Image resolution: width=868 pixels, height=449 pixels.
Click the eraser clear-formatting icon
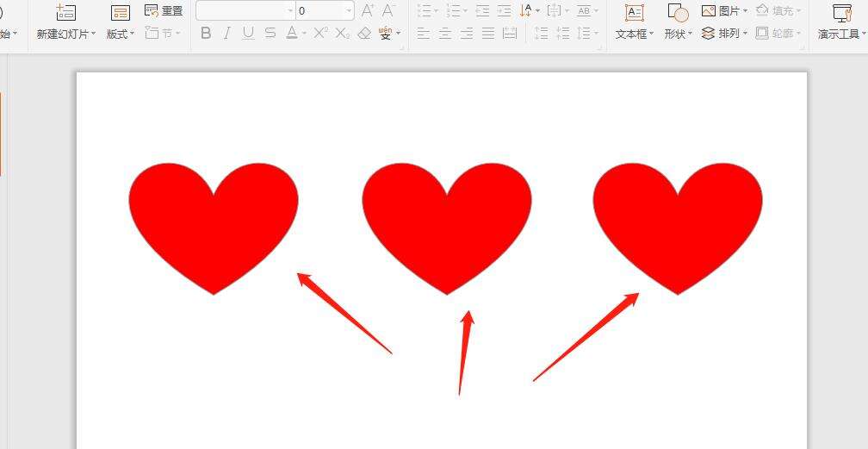tap(364, 34)
